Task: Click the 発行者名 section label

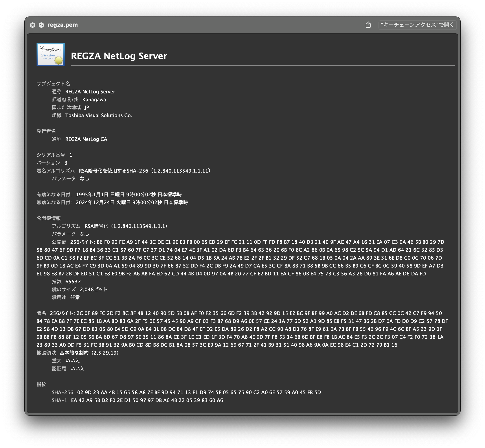Action: (x=46, y=131)
